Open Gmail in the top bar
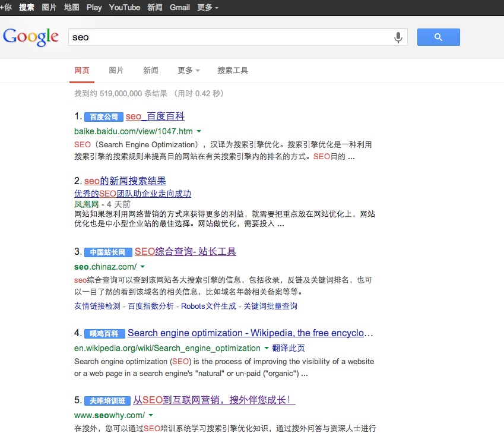 (x=180, y=7)
